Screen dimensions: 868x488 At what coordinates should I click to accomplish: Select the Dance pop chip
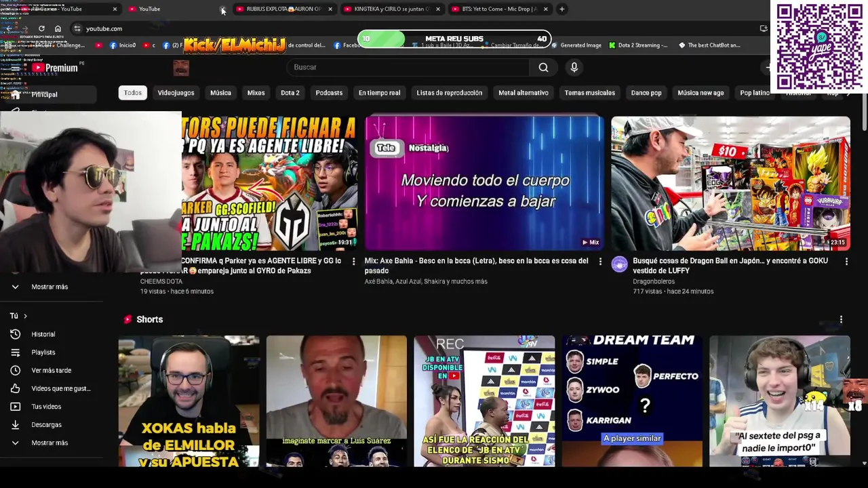646,93
